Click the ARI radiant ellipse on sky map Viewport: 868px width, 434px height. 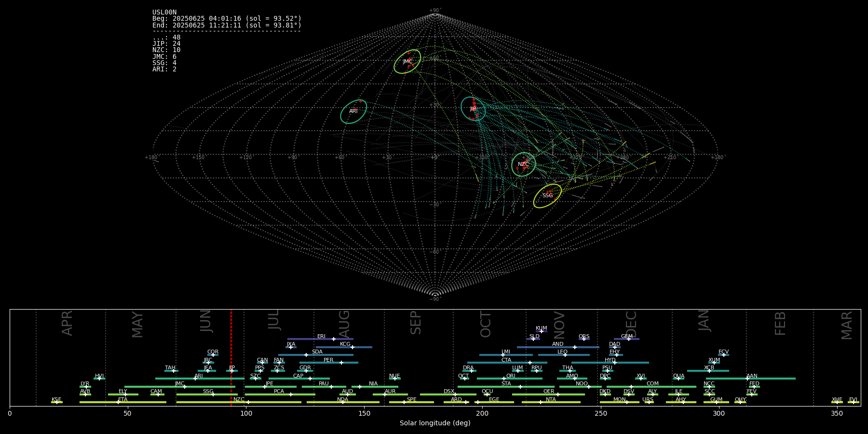coord(353,111)
